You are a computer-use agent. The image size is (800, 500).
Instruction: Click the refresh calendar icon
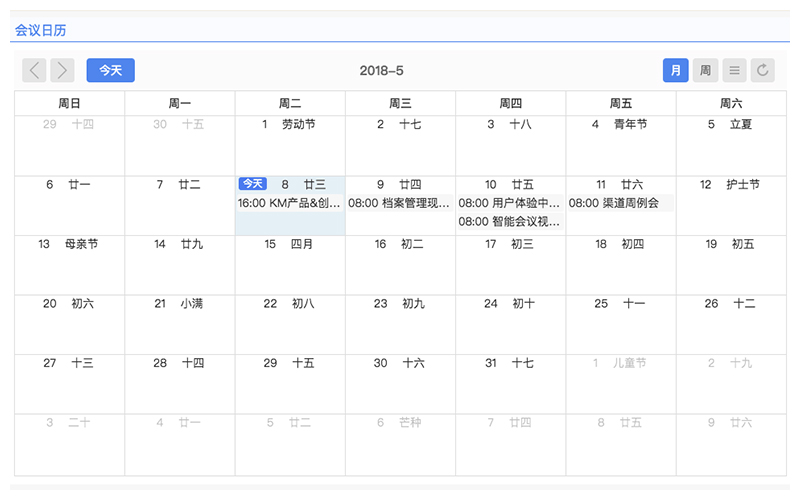point(763,70)
